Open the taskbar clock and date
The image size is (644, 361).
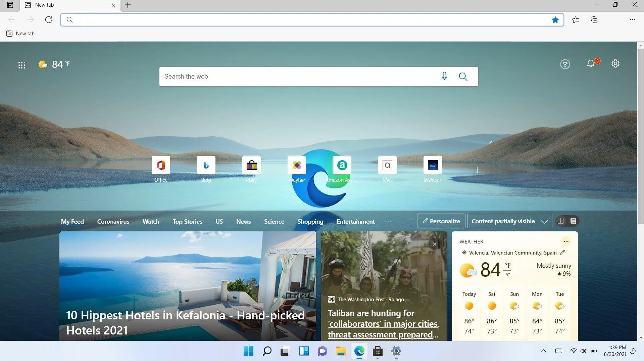(x=615, y=351)
